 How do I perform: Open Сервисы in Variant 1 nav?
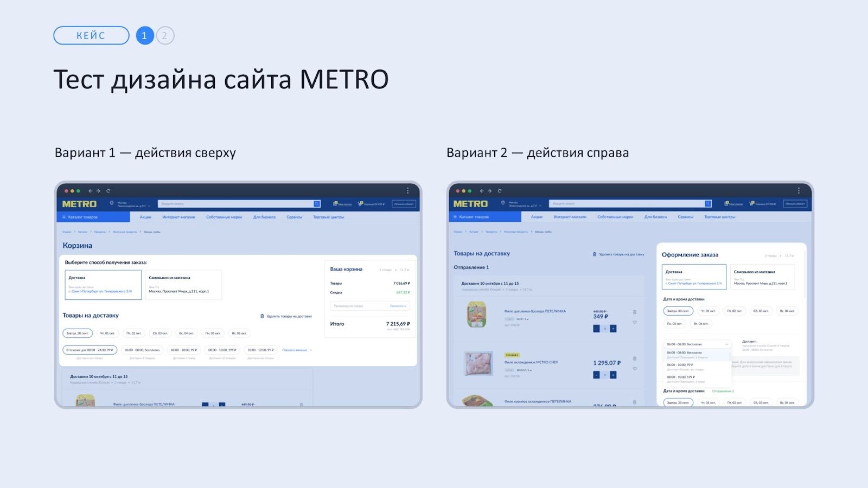click(x=294, y=217)
